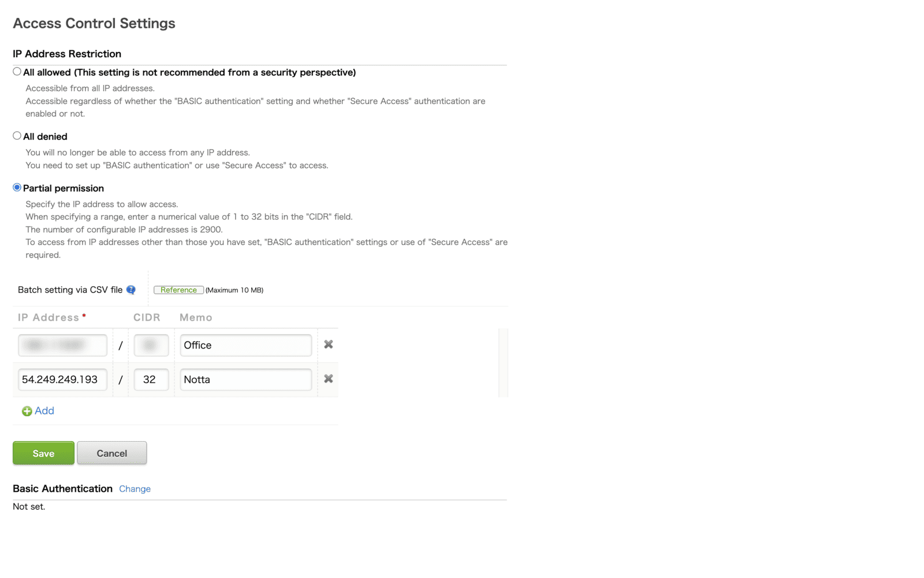This screenshot has width=924, height=578.
Task: Click the green plus Add icon
Action: click(27, 411)
